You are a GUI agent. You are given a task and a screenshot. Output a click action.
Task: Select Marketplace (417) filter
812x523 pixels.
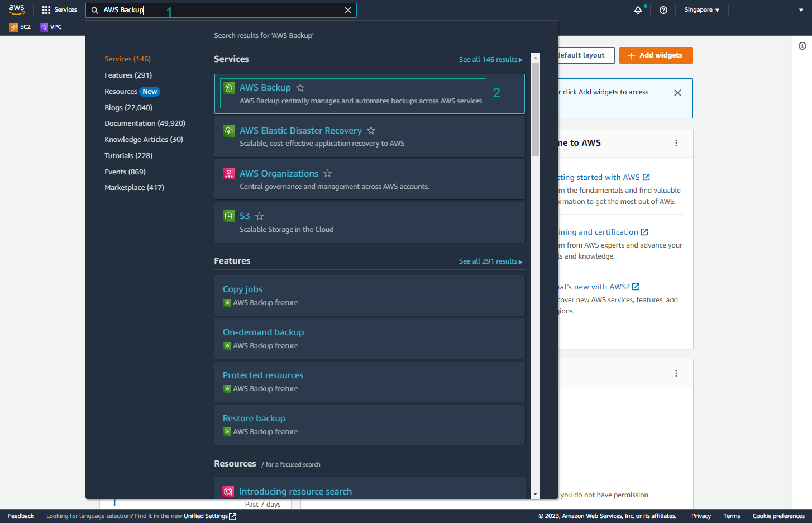tap(134, 187)
